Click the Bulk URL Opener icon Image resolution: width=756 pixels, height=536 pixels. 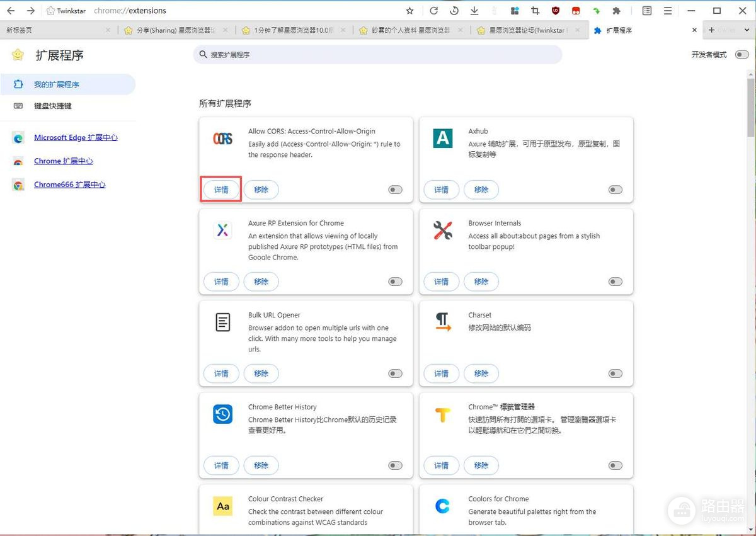coord(222,322)
